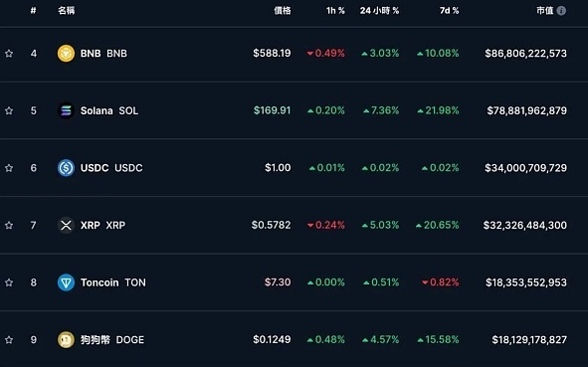
Task: Toggle the watchlist star for Solana
Action: [x=9, y=111]
